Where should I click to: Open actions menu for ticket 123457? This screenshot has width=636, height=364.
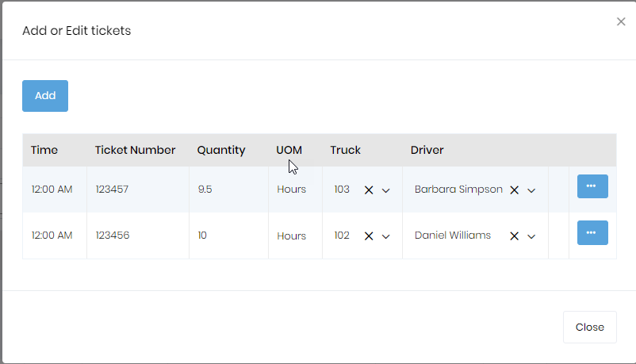(592, 186)
